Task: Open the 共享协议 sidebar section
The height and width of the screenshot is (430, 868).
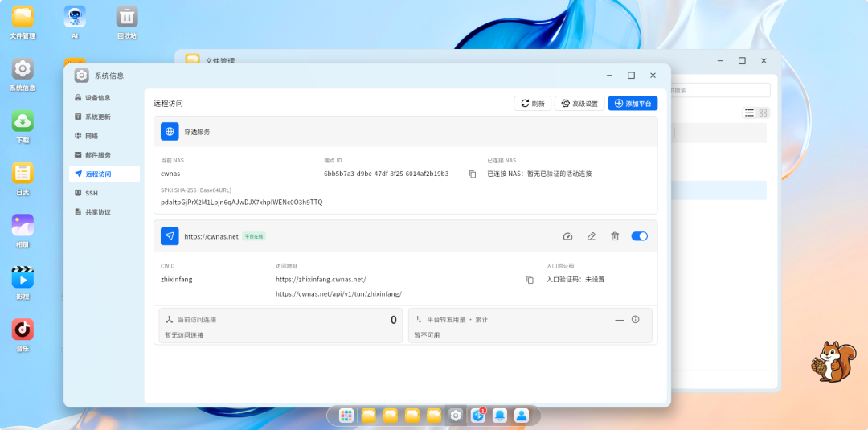Action: coord(104,212)
